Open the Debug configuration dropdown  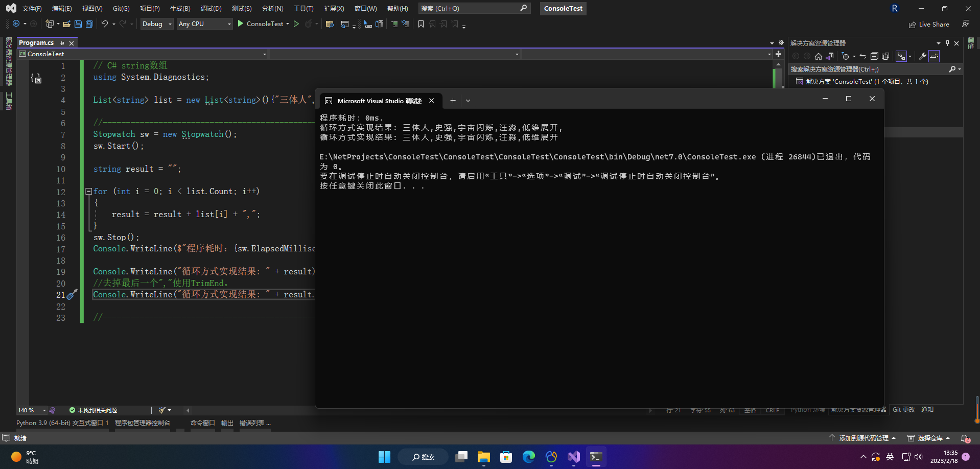pyautogui.click(x=157, y=24)
